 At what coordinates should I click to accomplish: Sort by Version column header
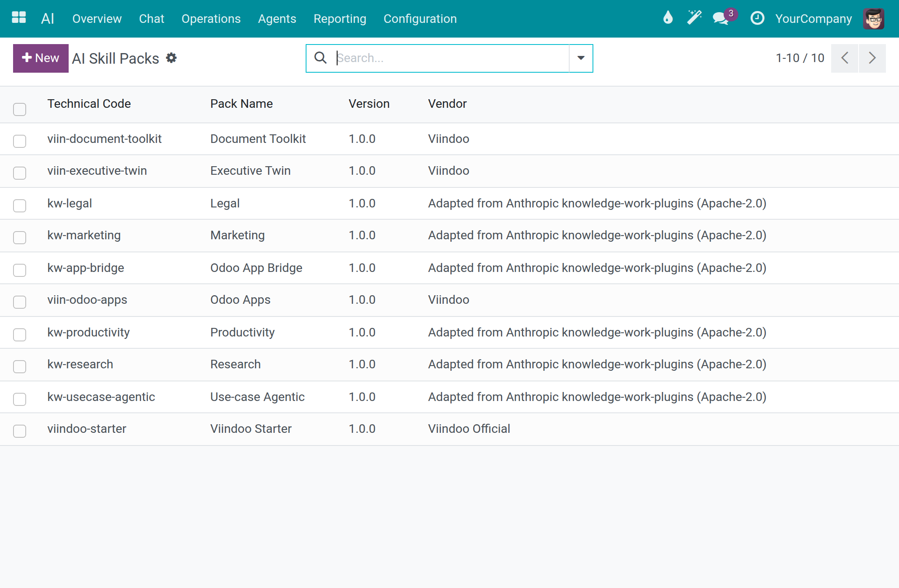click(369, 104)
